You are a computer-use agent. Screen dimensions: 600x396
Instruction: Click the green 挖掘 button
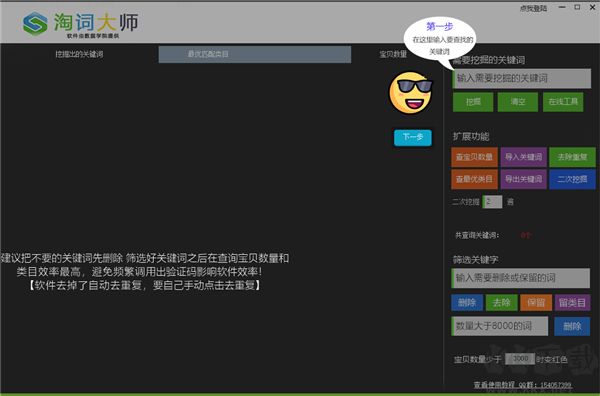tap(473, 102)
